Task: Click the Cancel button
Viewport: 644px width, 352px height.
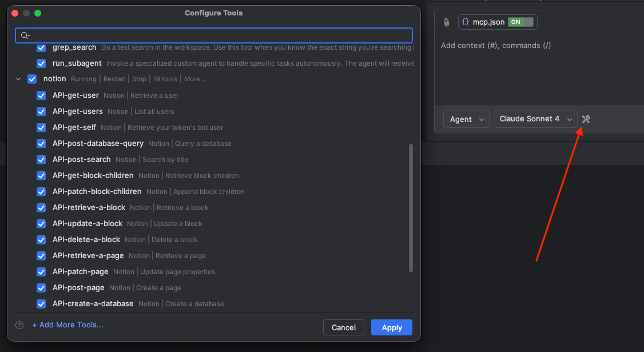Action: 343,327
